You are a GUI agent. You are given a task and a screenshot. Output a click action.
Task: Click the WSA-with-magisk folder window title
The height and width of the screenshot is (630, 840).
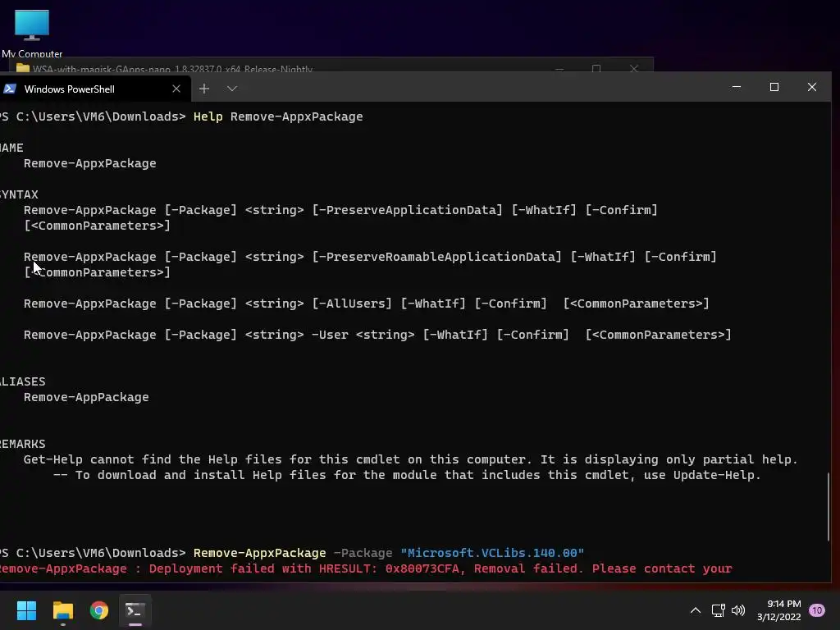[x=172, y=69]
